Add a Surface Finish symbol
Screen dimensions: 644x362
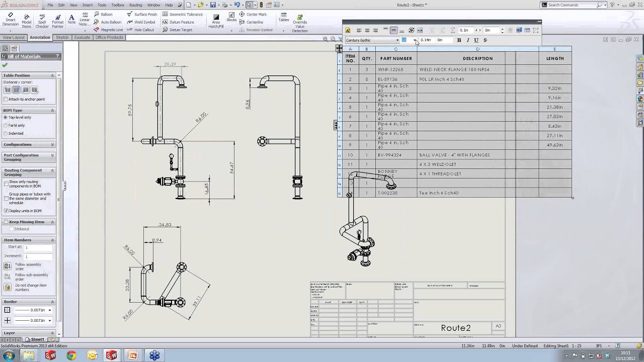coord(142,15)
